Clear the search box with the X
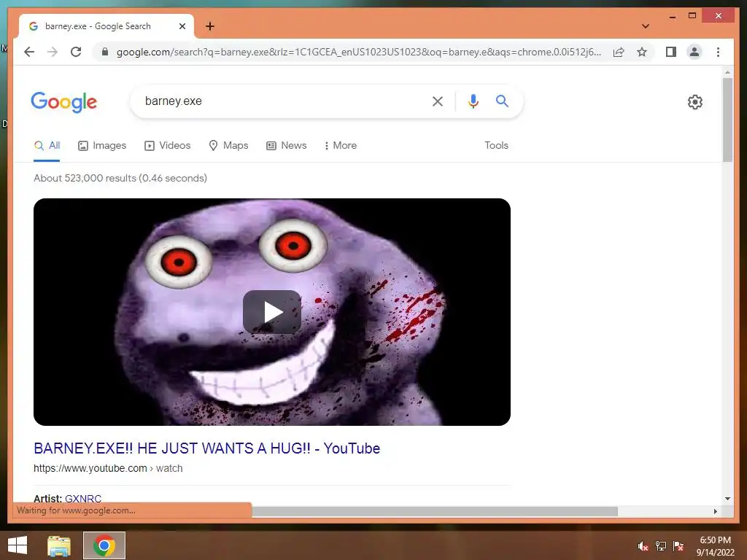 pyautogui.click(x=438, y=101)
